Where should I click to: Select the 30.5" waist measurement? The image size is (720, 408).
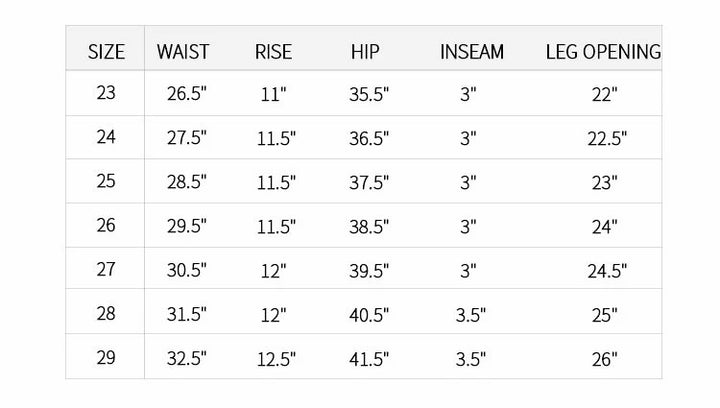click(x=187, y=270)
